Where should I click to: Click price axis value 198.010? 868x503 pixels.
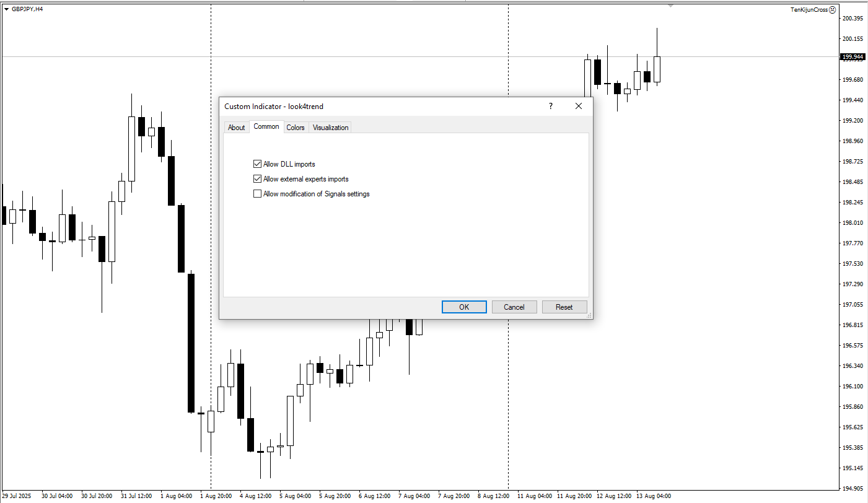(853, 223)
